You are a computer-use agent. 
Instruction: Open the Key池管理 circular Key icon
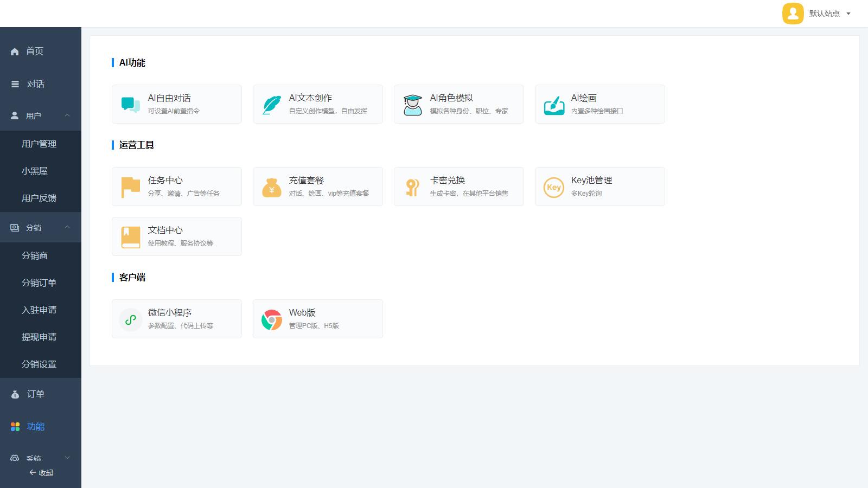click(554, 187)
